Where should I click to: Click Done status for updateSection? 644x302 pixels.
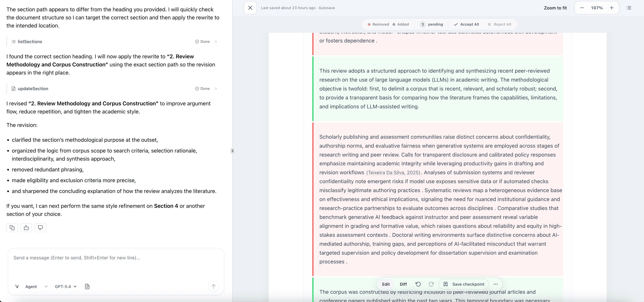[202, 89]
